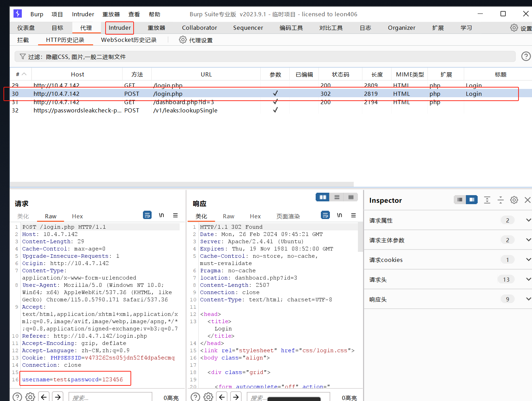Switch to the 编码工具 tab
The image size is (532, 401).
pos(291,28)
